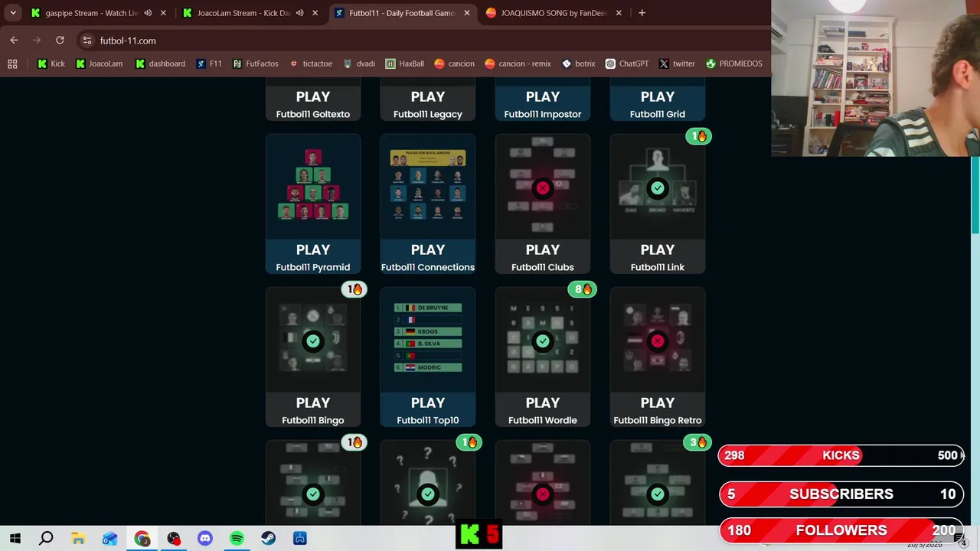This screenshot has width=980, height=551.
Task: Mute the gaspipe Stream tab audio
Action: [x=148, y=13]
